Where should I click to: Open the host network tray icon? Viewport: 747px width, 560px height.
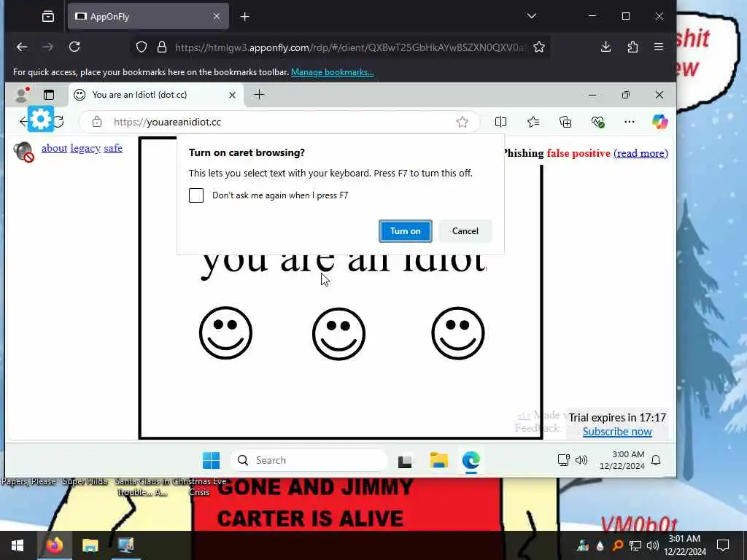tap(635, 545)
